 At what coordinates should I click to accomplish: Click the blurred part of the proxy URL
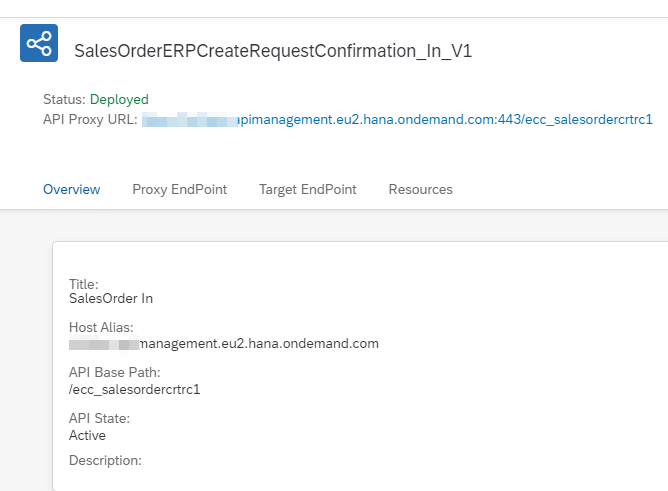(x=190, y=119)
